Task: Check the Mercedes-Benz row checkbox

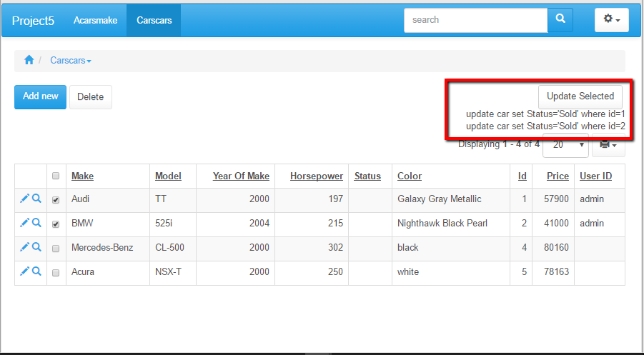Action: tap(56, 249)
